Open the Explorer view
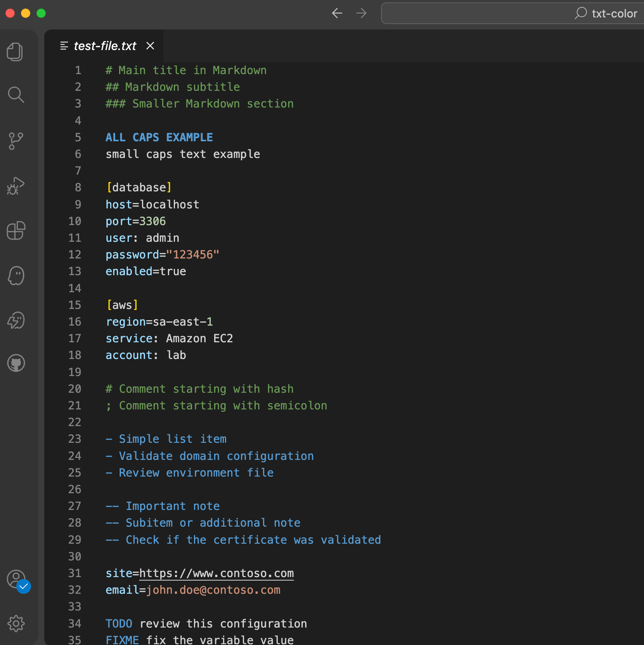644x645 pixels. (x=16, y=52)
